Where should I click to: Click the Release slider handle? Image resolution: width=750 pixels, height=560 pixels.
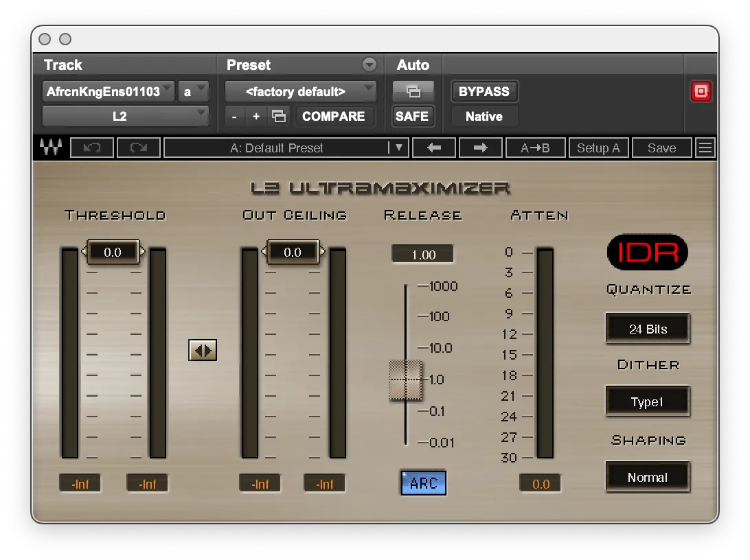pos(406,381)
